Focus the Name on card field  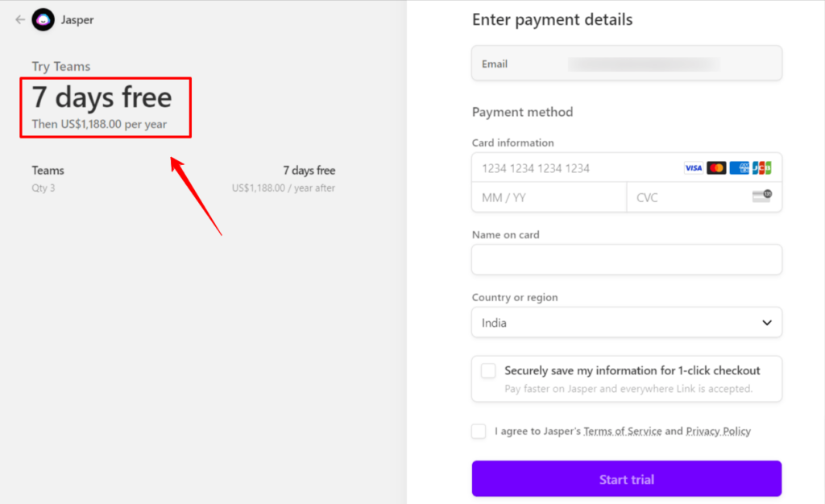click(627, 259)
